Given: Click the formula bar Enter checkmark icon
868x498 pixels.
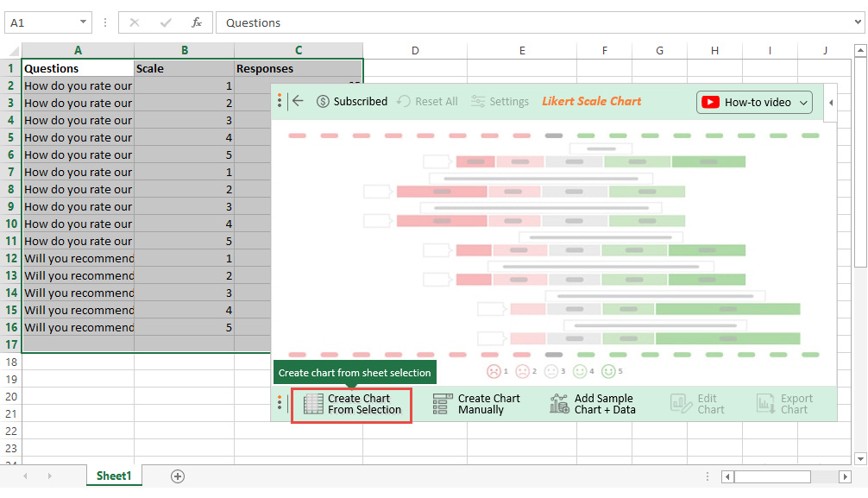Looking at the screenshot, I should (x=165, y=22).
